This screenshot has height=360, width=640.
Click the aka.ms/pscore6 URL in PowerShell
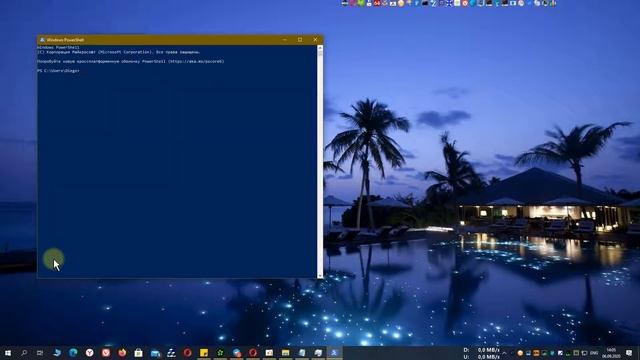[x=196, y=62]
